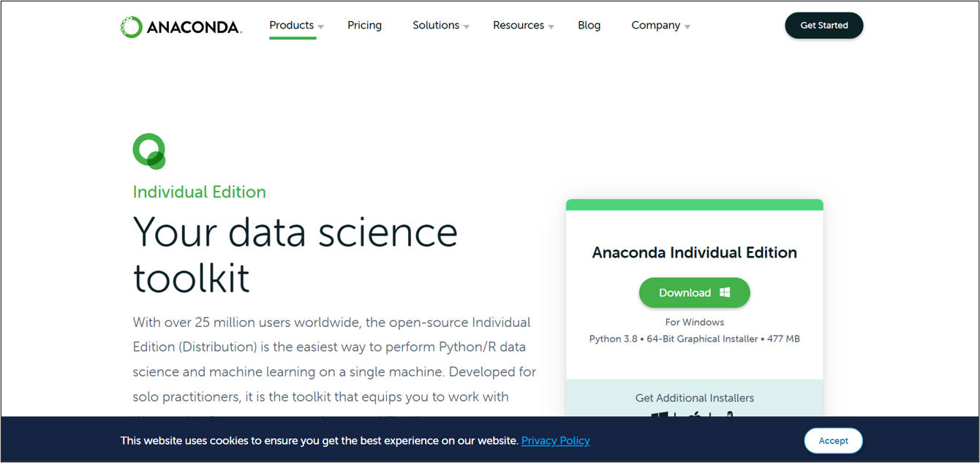Screen dimensions: 980x463
Task: Click the Python 3.8 64-Bit installer details
Action: coord(695,339)
